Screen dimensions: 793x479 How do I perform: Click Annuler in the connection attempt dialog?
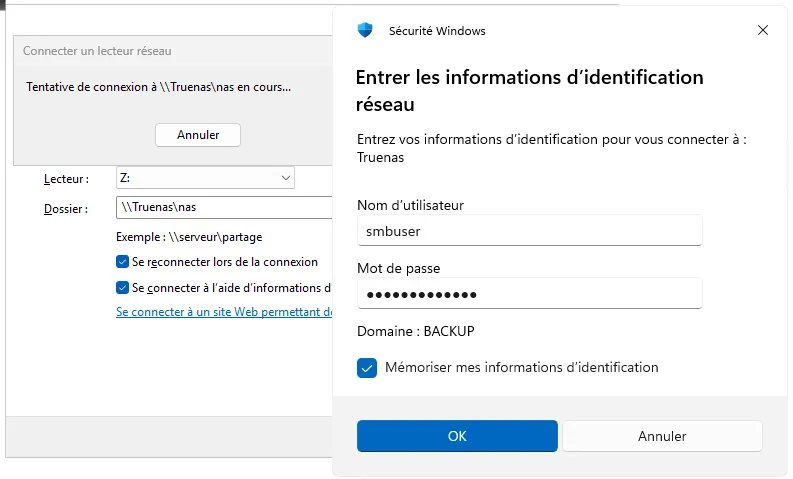(198, 135)
